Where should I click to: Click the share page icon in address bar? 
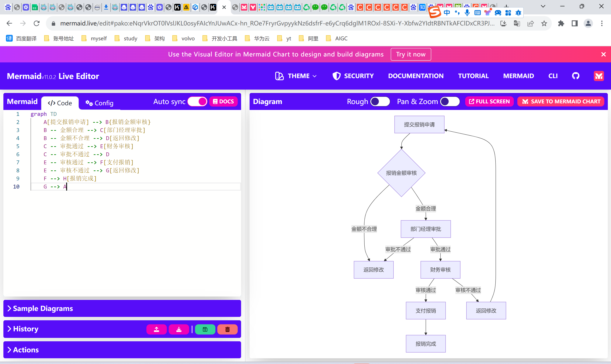[530, 23]
